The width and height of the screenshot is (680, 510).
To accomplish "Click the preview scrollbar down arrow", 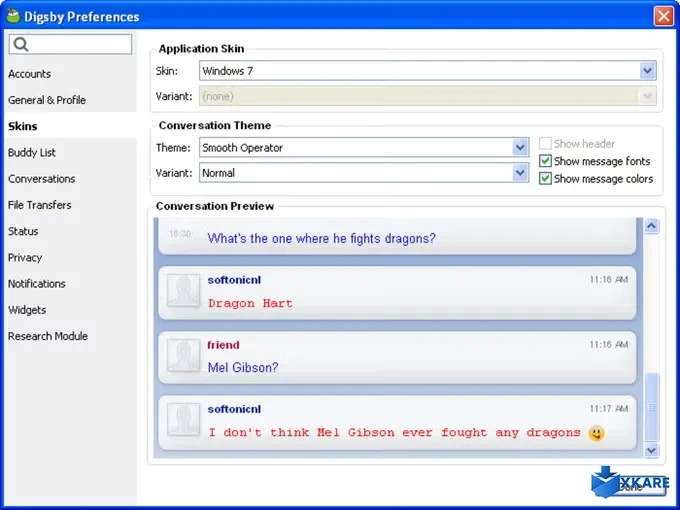I will tap(651, 450).
